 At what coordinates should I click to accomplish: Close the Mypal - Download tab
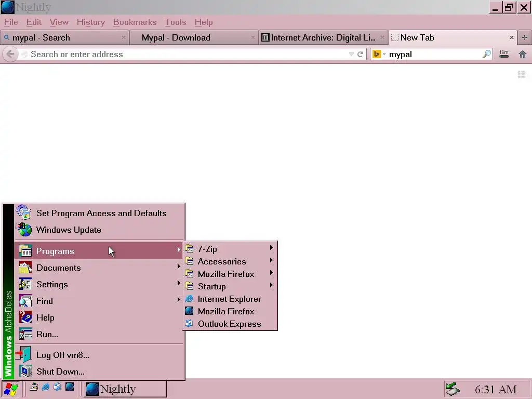click(x=253, y=37)
